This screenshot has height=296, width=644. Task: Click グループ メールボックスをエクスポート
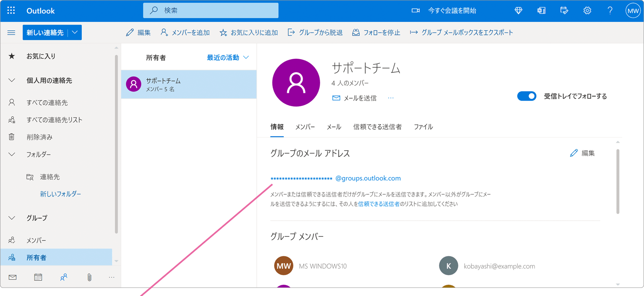(461, 33)
